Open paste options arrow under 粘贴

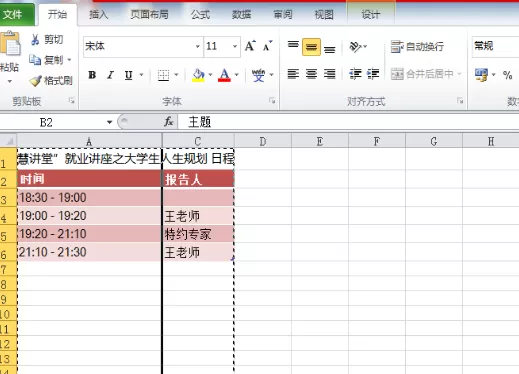click(x=10, y=82)
